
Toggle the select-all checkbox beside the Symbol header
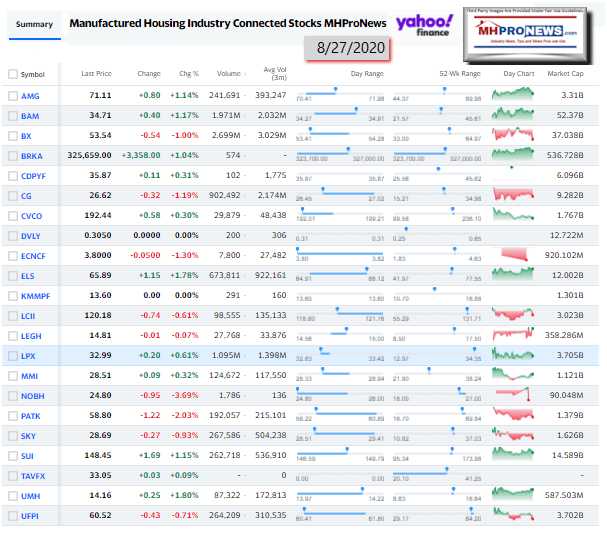coord(13,74)
